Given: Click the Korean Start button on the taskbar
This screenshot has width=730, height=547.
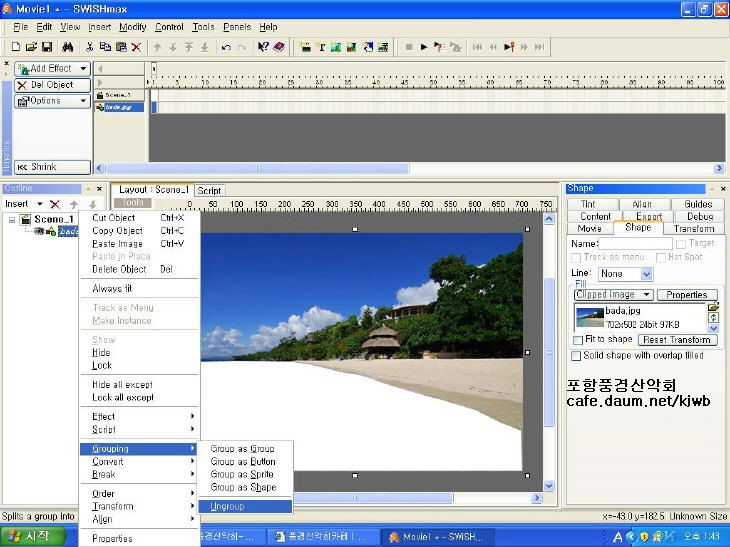Looking at the screenshot, I should (x=33, y=537).
